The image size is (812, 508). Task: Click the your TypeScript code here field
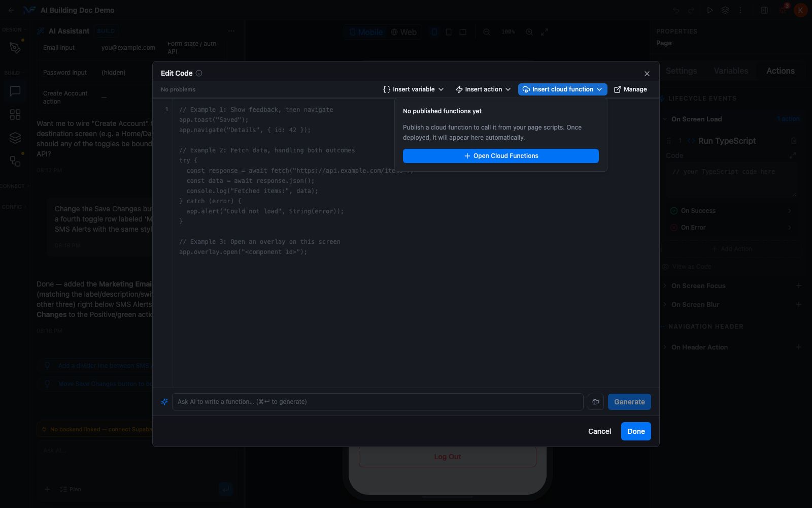(731, 180)
